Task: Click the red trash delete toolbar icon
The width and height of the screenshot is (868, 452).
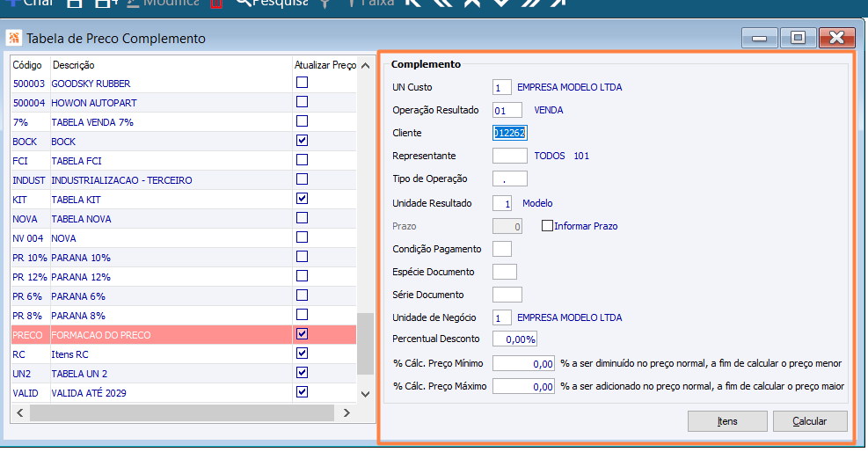Action: (x=216, y=3)
